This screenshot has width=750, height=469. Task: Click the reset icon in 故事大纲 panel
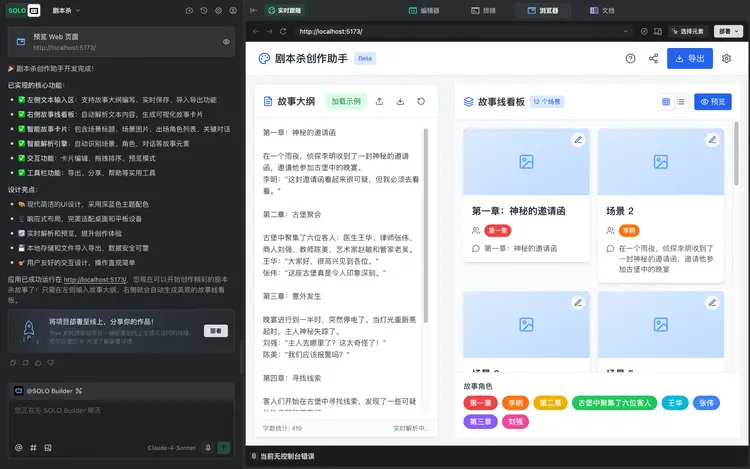point(421,101)
